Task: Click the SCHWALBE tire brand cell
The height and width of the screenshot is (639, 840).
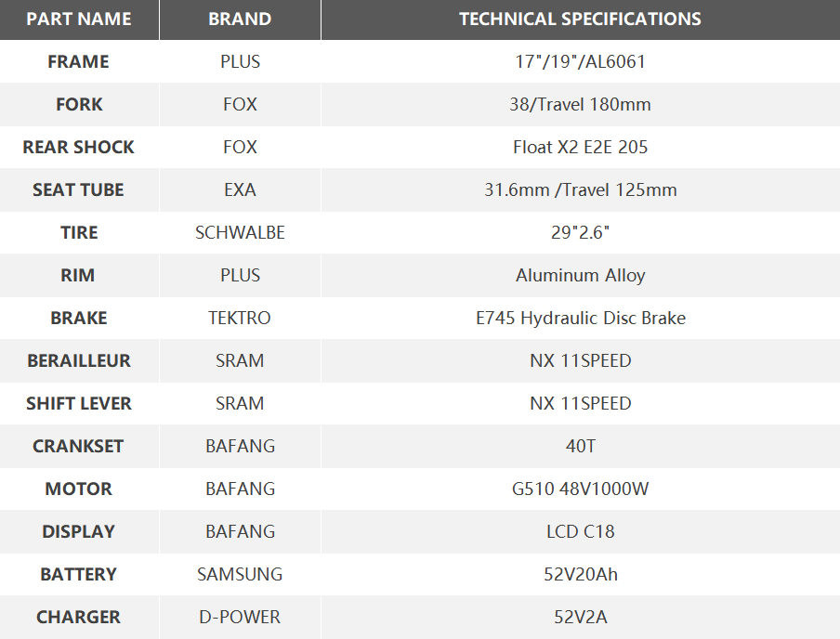Action: [240, 233]
